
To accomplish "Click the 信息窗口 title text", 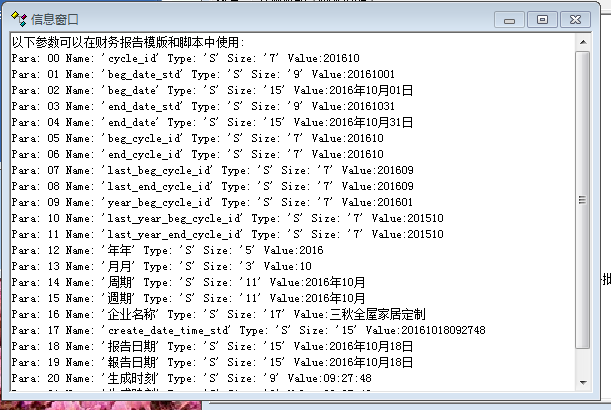I will (55, 19).
